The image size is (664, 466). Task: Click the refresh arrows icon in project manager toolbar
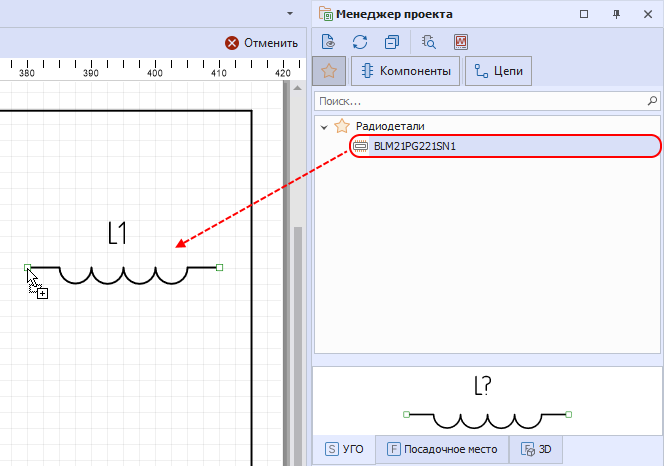(x=360, y=42)
